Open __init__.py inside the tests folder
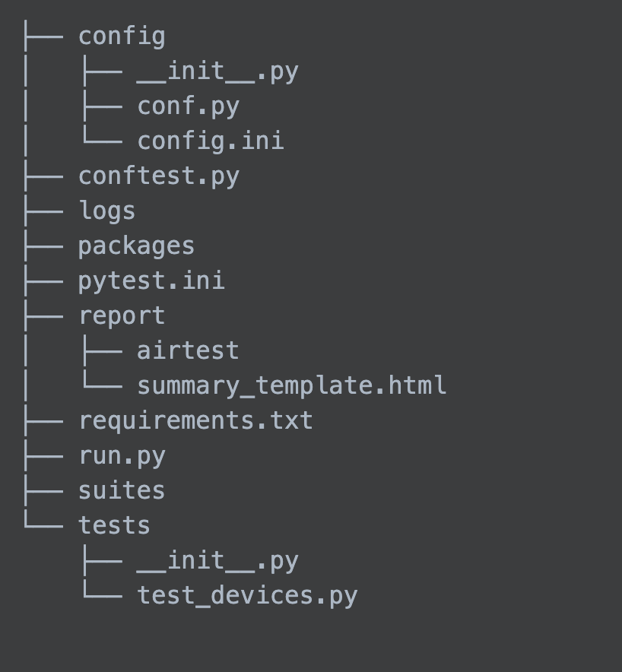This screenshot has height=672, width=622. point(217,561)
